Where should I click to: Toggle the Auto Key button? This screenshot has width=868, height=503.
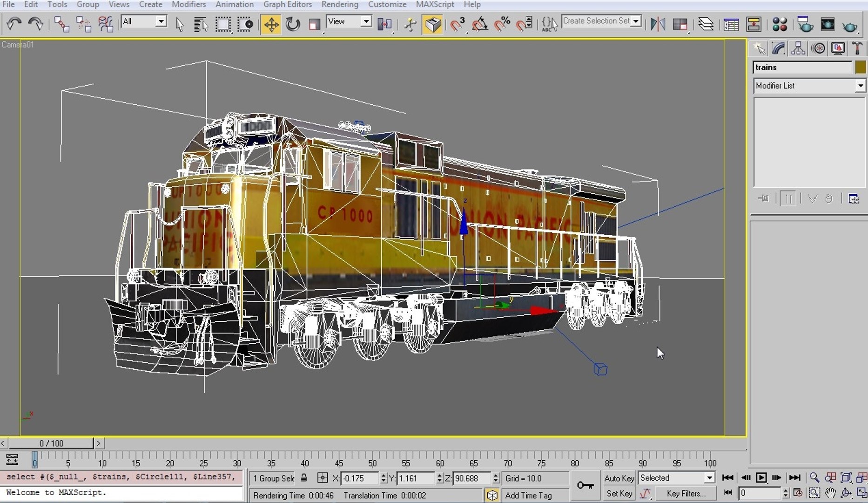pos(619,478)
